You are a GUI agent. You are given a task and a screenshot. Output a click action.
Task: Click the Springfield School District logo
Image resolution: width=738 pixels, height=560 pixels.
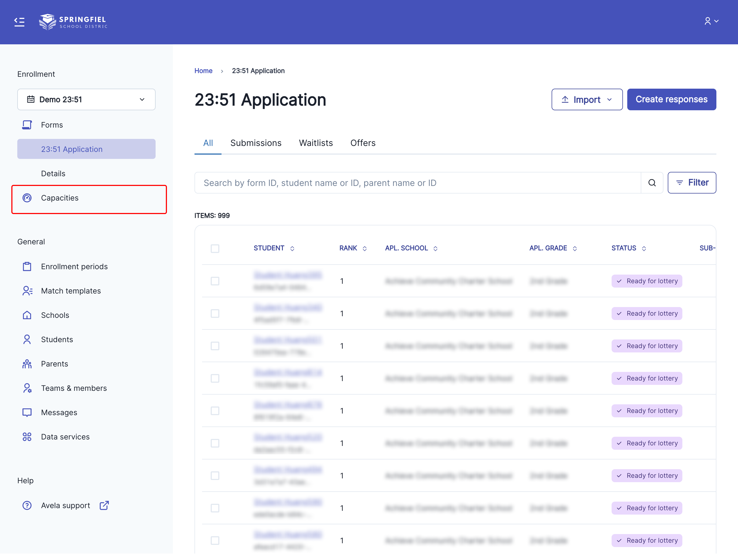point(73,22)
